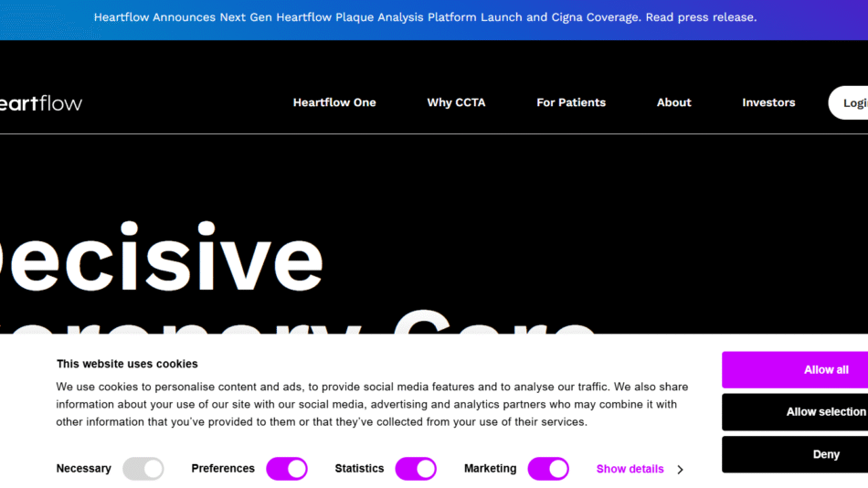Select About in the navigation bar

click(x=673, y=102)
